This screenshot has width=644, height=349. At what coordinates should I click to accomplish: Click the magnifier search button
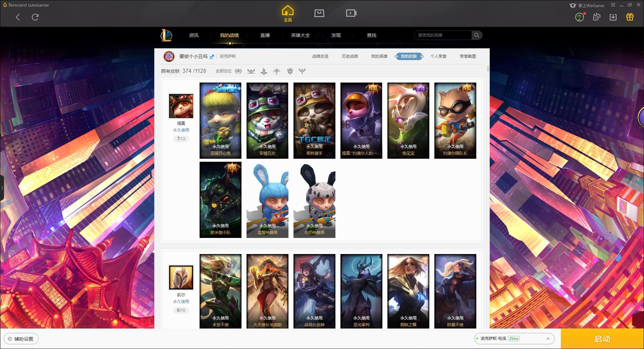coord(477,35)
